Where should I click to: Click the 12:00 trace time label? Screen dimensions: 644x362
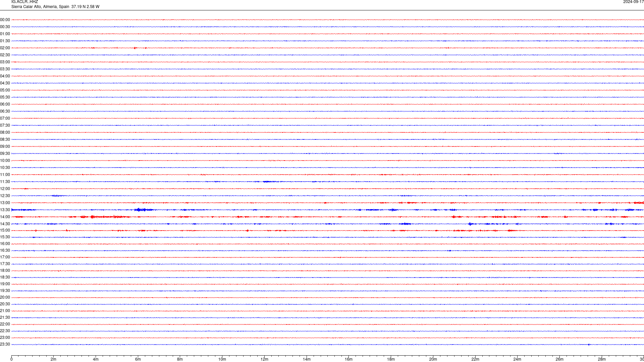(x=5, y=189)
